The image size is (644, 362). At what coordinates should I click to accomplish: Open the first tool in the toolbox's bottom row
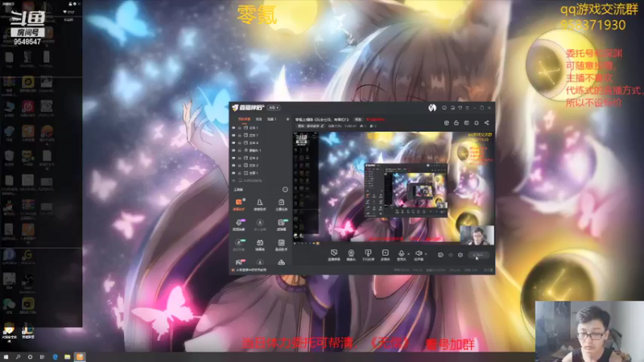[238, 262]
